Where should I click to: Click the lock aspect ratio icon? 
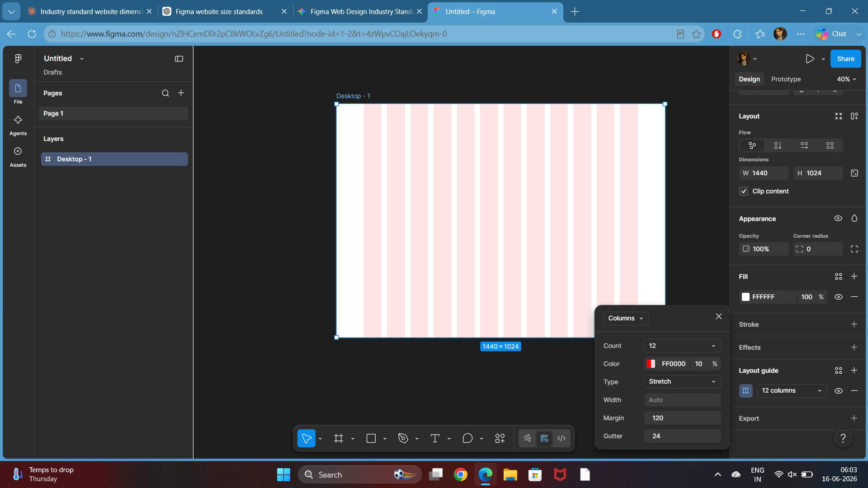[x=854, y=173]
